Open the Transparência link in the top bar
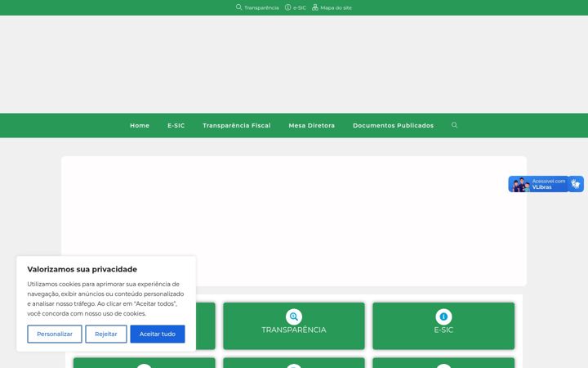The image size is (588, 368). tap(261, 7)
